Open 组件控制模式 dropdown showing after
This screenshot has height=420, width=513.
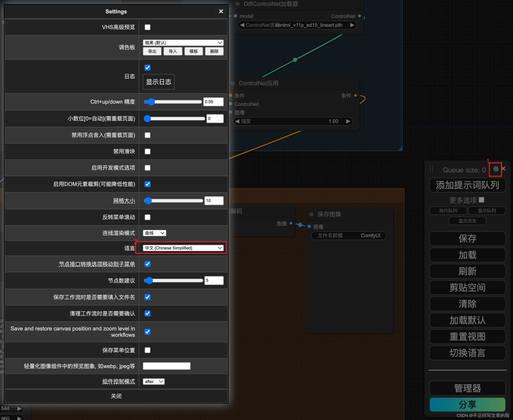point(154,381)
